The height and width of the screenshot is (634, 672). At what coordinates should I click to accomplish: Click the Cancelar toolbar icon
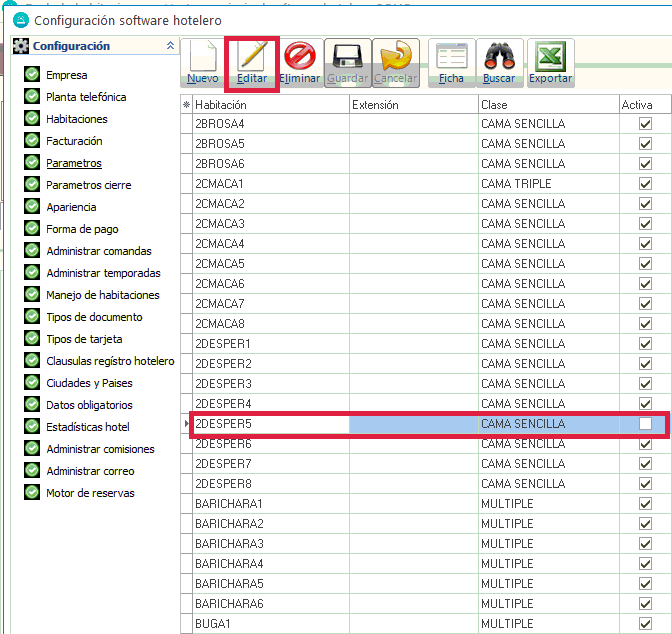click(x=395, y=62)
